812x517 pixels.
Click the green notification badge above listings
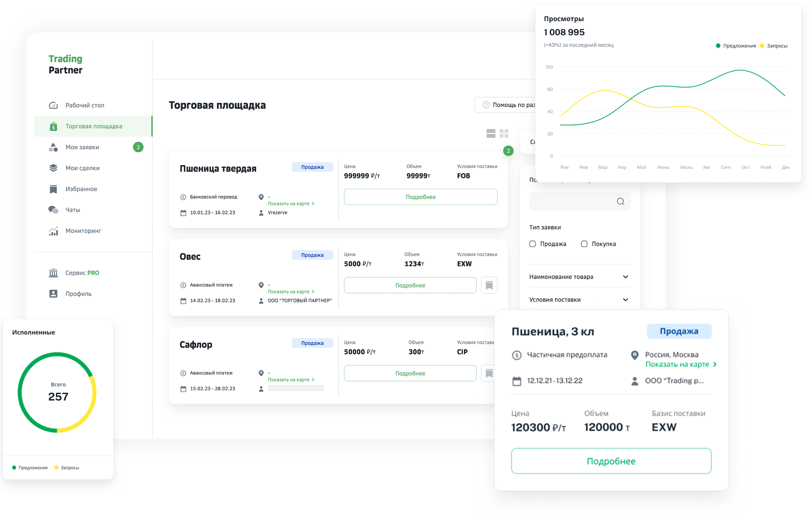point(508,151)
